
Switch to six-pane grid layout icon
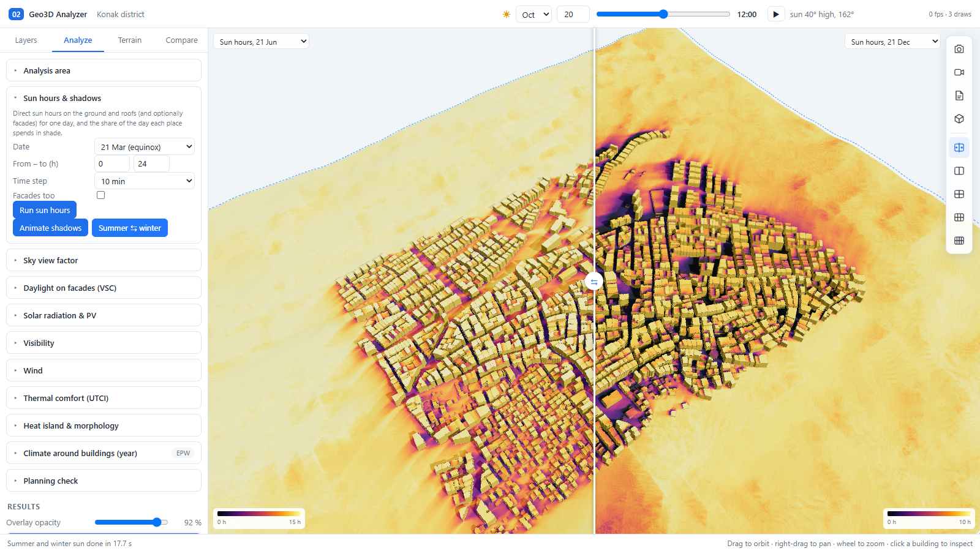[959, 217]
